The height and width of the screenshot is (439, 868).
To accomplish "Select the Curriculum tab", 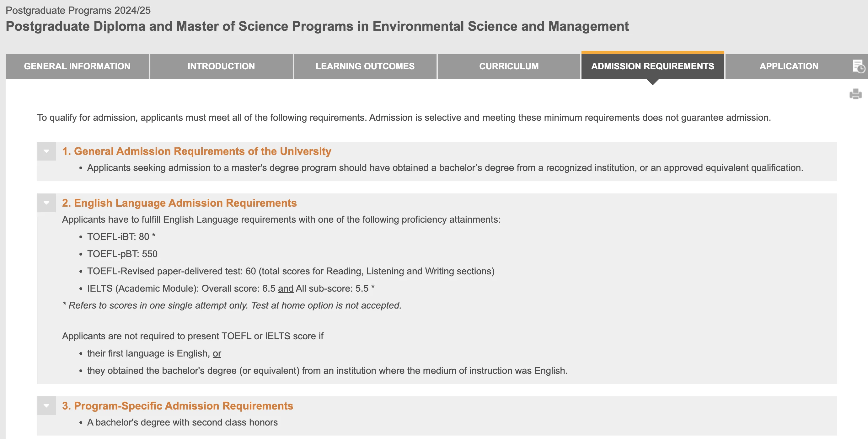I will click(509, 66).
